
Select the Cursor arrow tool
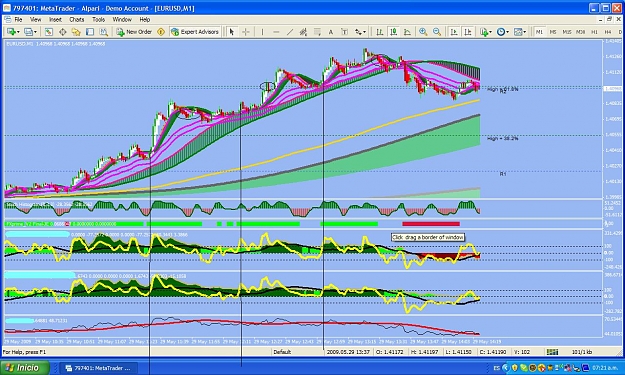tap(232, 32)
